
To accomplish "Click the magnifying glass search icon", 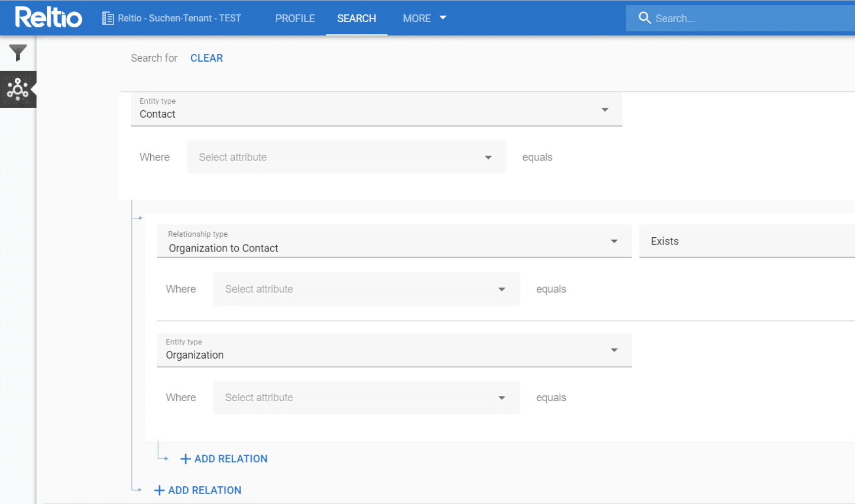I will click(644, 18).
